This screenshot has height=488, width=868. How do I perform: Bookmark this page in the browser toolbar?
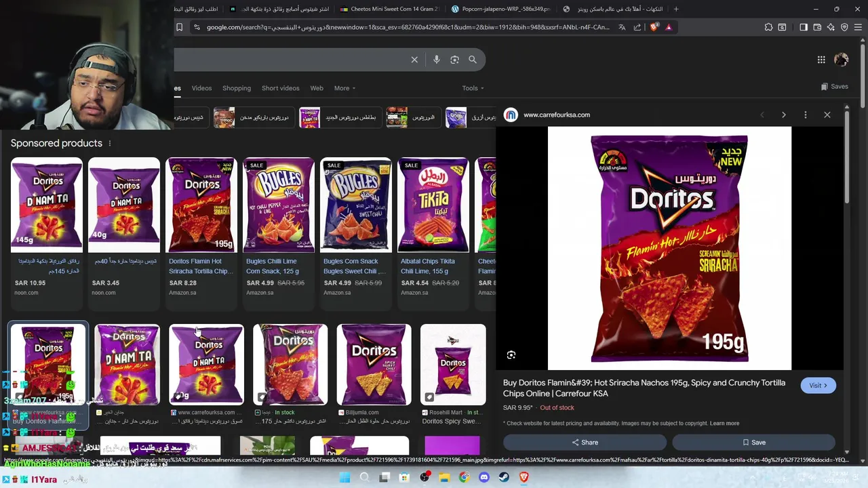point(179,27)
